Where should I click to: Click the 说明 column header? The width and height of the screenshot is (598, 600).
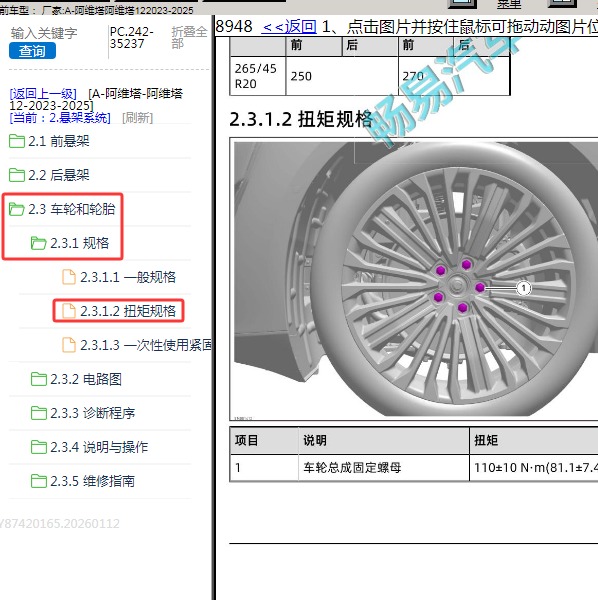tap(384, 440)
